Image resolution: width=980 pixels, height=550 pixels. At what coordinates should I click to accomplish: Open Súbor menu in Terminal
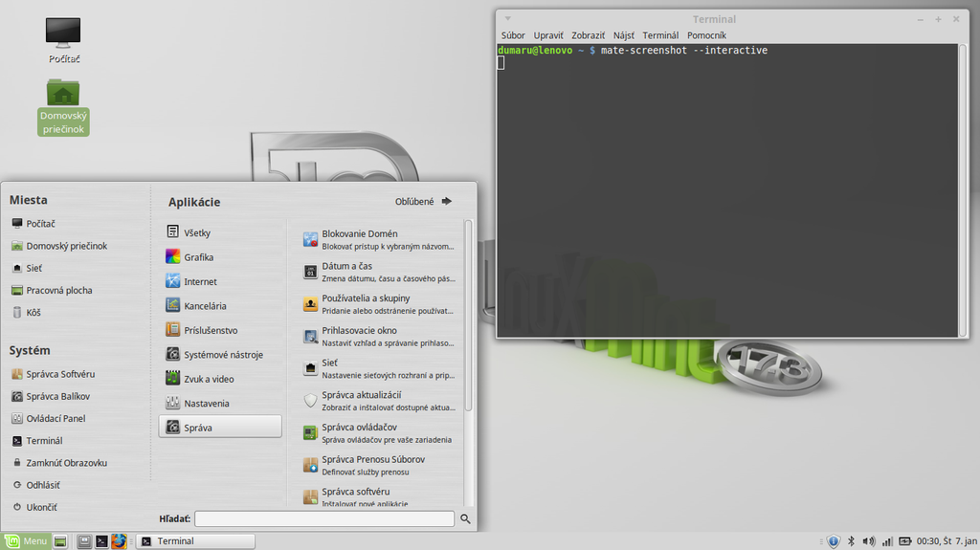click(x=513, y=35)
